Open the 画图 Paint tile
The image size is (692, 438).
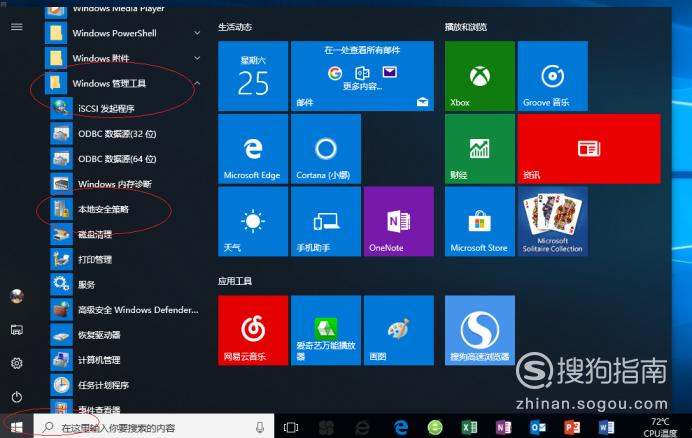[x=399, y=330]
